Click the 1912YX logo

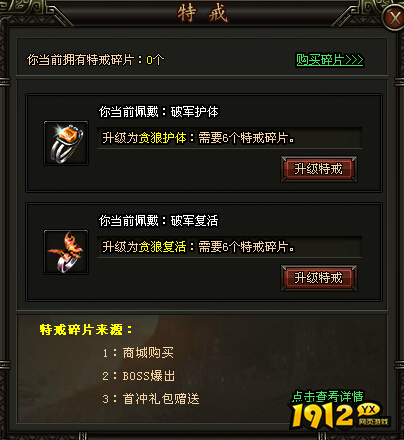(340, 415)
